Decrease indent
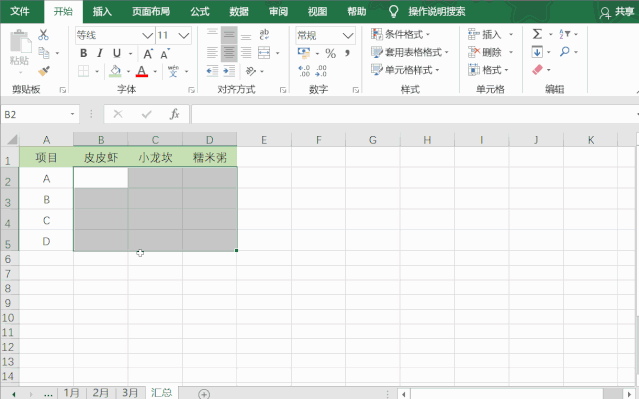This screenshot has width=639, height=399. [212, 71]
